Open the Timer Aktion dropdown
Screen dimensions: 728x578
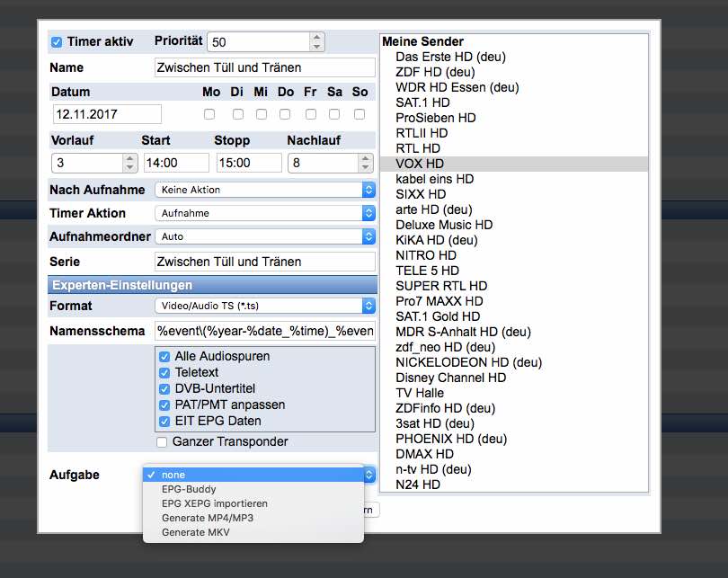coord(264,213)
